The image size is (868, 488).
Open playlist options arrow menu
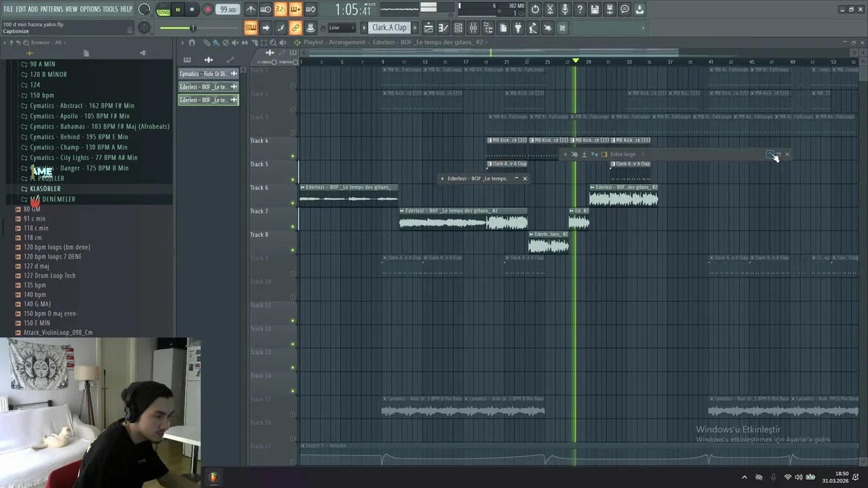coord(182,43)
